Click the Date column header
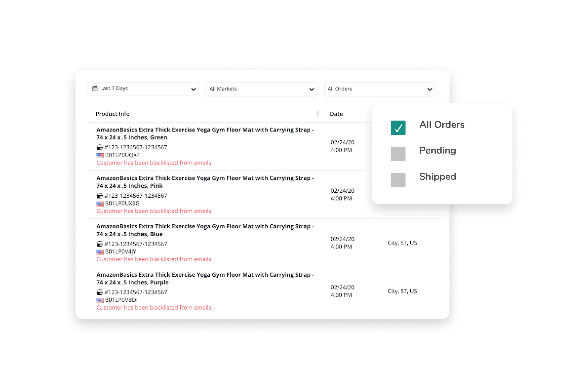 [336, 114]
